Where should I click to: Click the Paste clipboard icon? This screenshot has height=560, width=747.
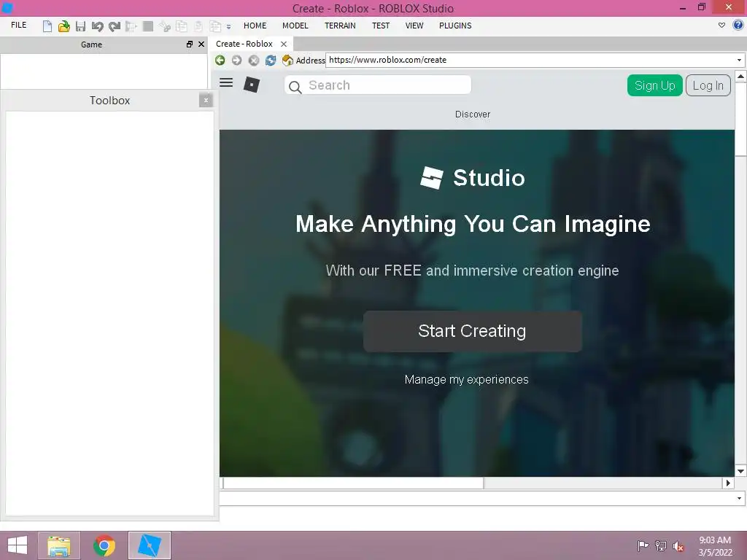[x=198, y=26]
